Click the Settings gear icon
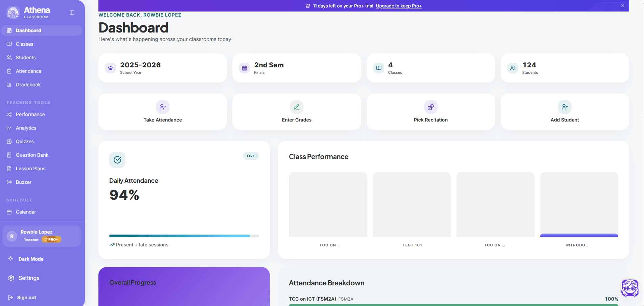Viewport: 644px width, 306px height. coord(11,278)
